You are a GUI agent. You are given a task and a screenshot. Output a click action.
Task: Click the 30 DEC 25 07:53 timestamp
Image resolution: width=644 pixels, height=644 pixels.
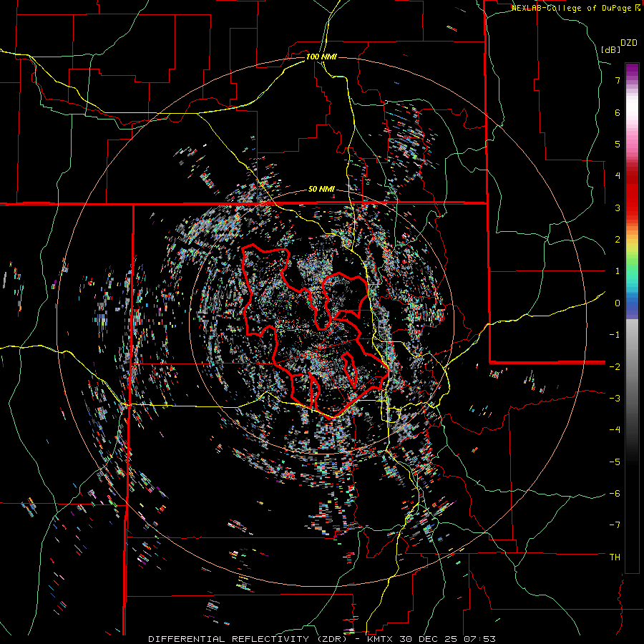pyautogui.click(x=447, y=639)
